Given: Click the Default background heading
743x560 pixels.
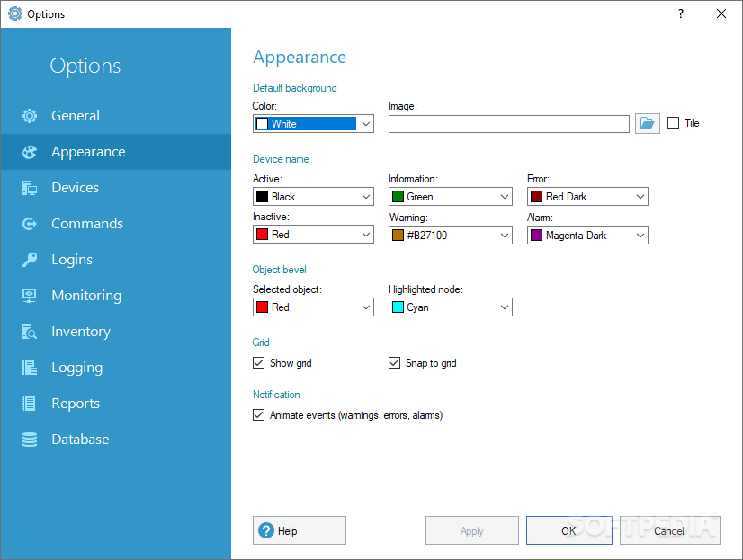Looking at the screenshot, I should (x=295, y=88).
